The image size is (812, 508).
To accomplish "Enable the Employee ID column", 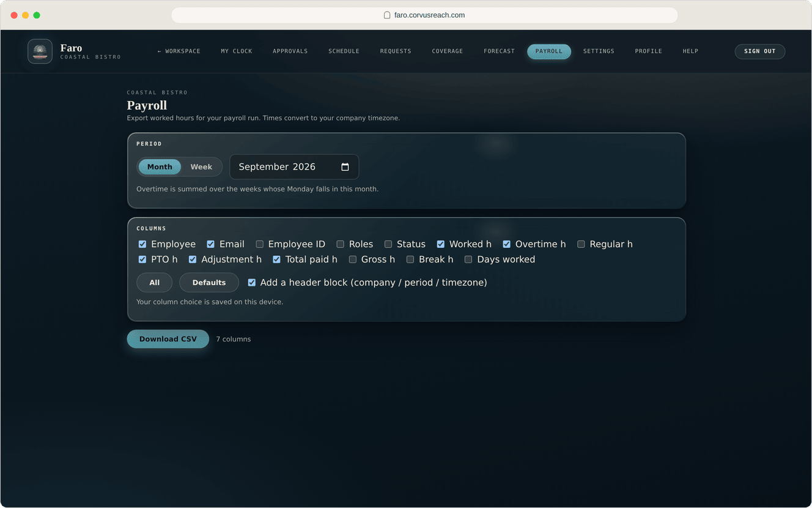I will click(259, 244).
